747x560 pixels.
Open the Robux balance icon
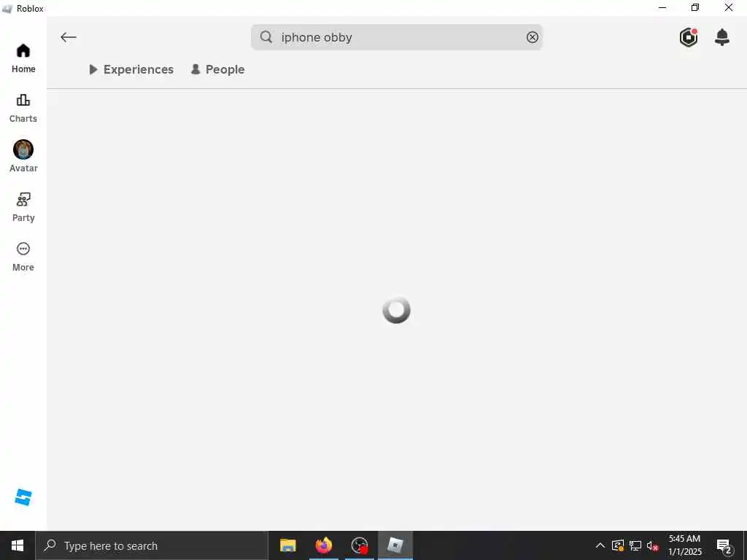coord(689,37)
